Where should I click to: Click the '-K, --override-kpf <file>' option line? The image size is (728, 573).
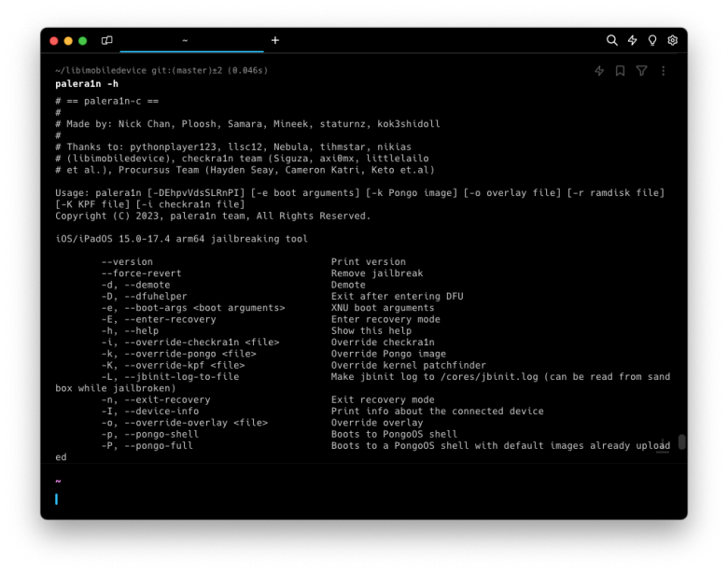point(174,366)
